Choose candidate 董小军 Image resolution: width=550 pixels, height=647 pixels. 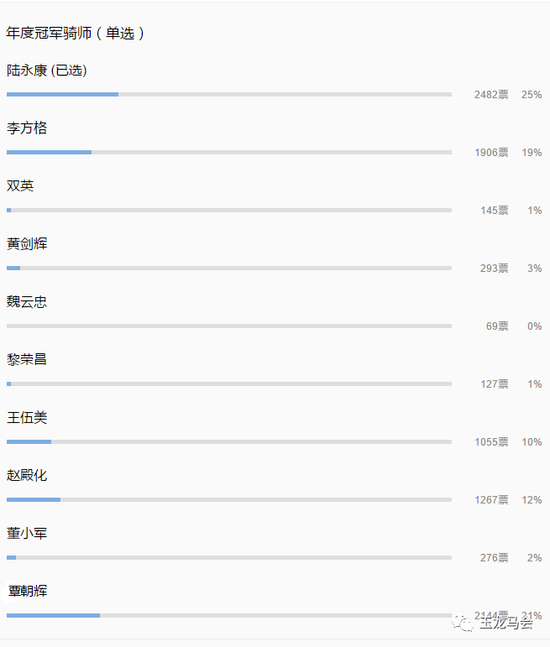pos(26,533)
